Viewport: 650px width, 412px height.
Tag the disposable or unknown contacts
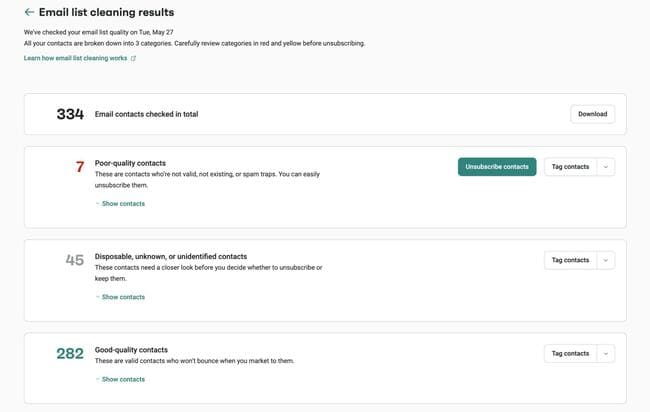[570, 260]
